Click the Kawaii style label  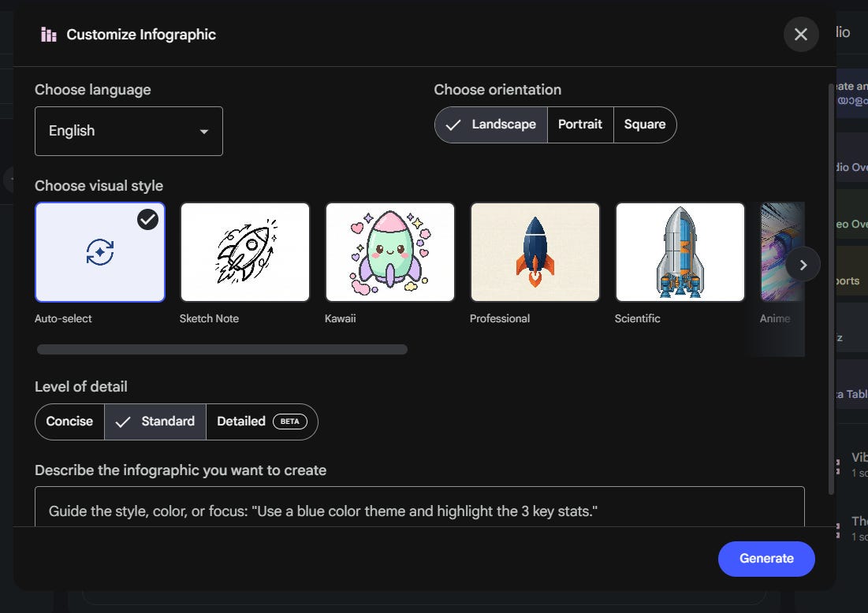click(x=340, y=318)
